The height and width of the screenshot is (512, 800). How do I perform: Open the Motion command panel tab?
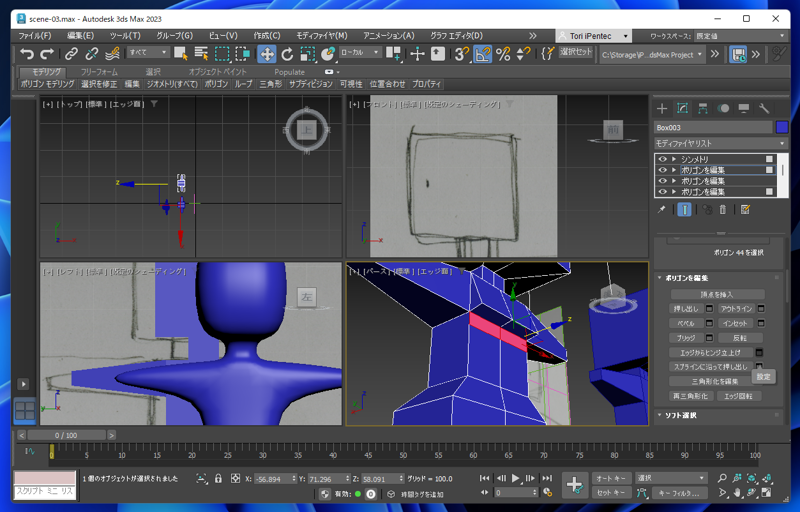(723, 108)
